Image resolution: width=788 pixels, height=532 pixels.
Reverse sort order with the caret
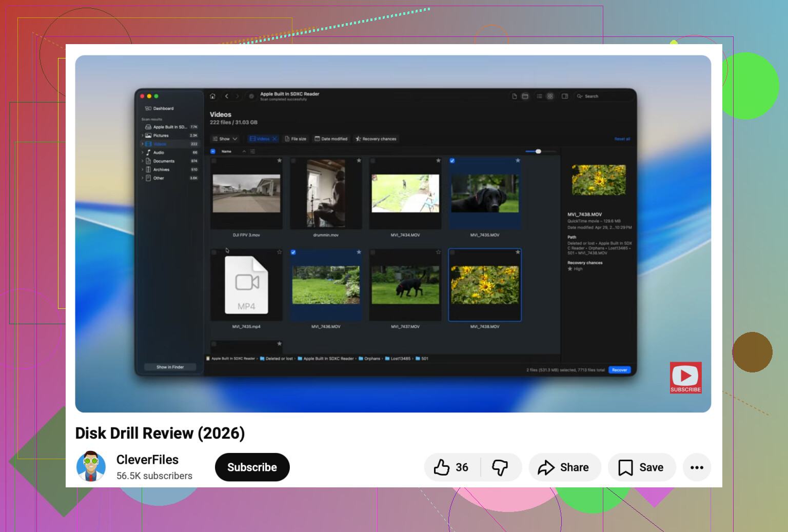[244, 151]
